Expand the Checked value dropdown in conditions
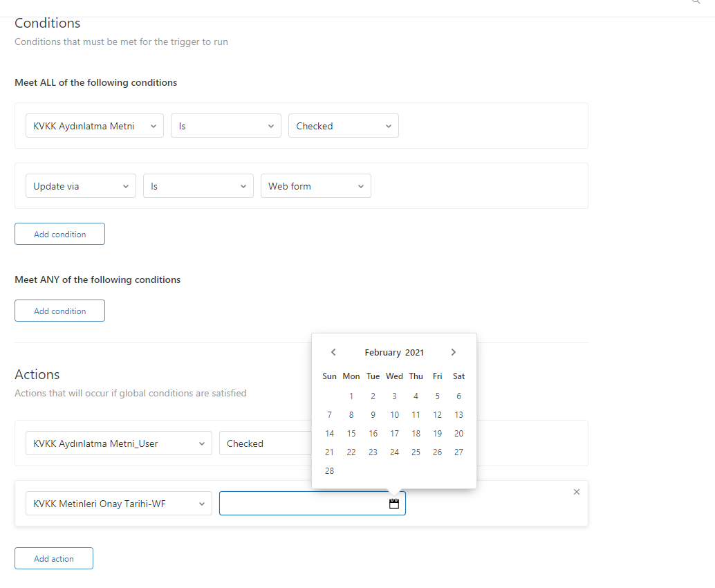The image size is (715, 588). pos(343,126)
